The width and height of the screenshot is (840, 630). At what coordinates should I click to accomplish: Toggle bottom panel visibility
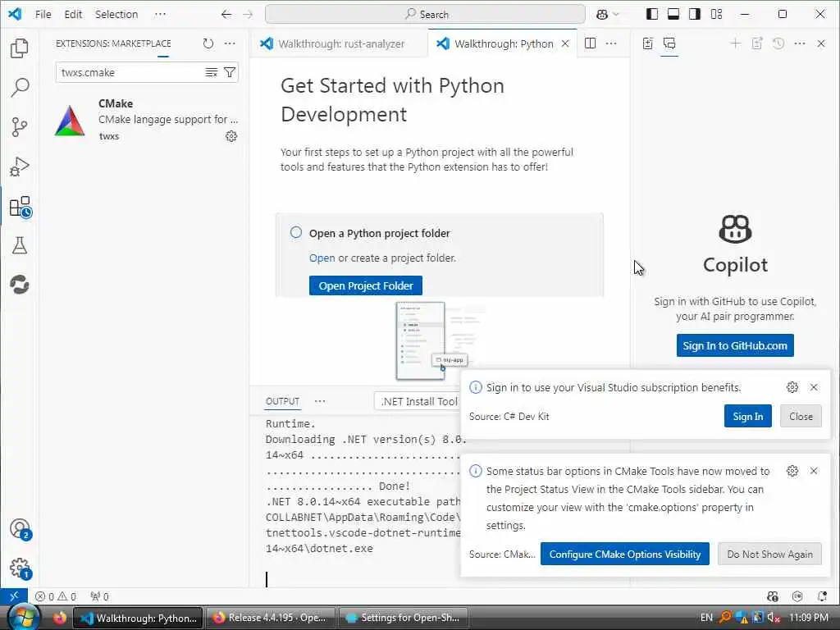pos(673,15)
